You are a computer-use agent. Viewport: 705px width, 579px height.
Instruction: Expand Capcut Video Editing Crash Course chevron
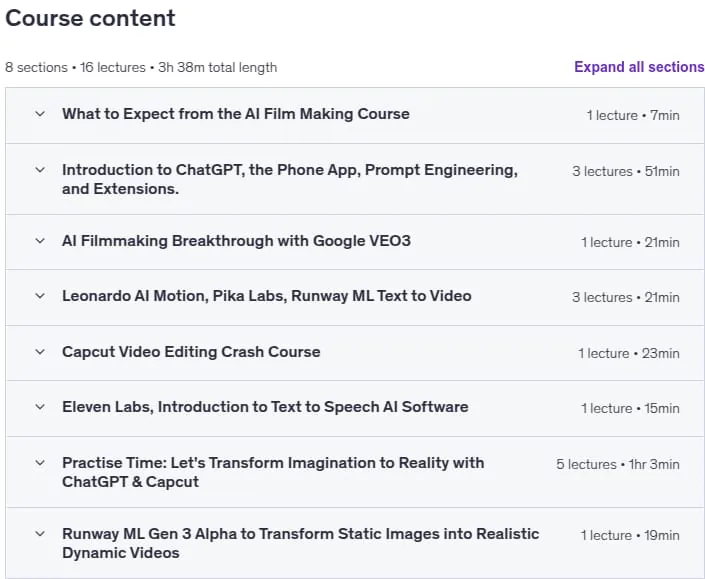tap(40, 352)
